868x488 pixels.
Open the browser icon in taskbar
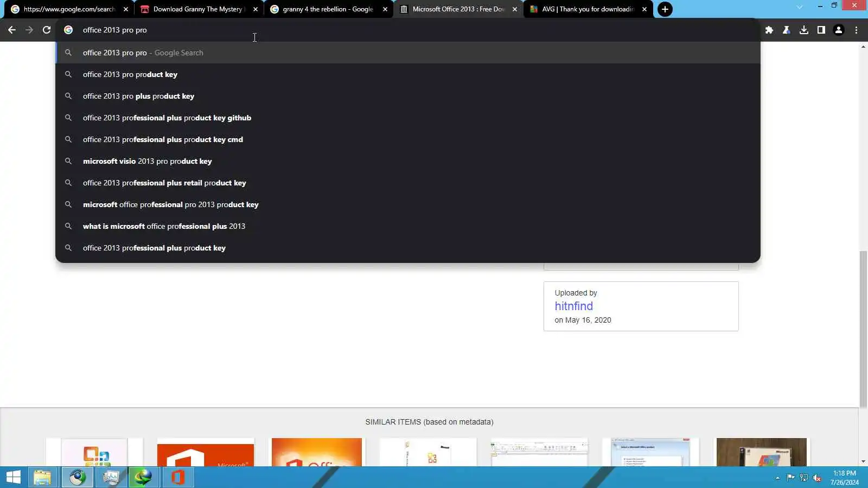(77, 477)
